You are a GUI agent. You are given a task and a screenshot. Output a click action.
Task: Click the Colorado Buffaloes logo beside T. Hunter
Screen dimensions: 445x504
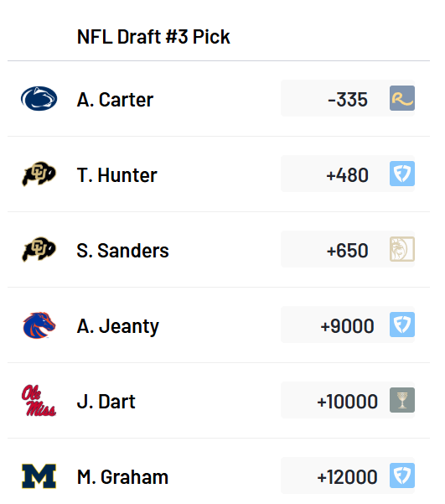point(39,174)
